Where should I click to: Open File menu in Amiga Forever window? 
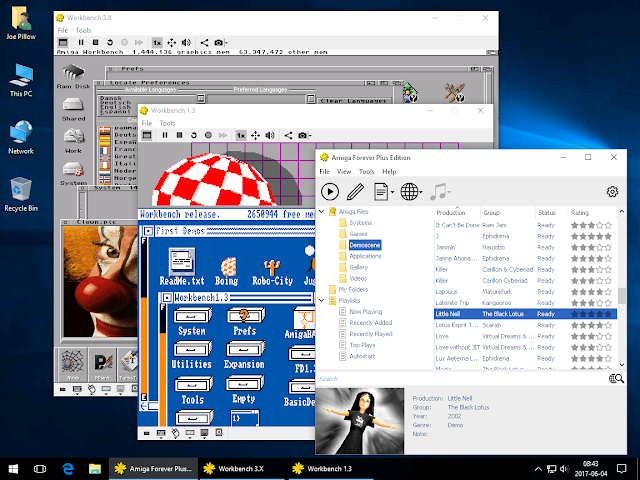(x=324, y=171)
